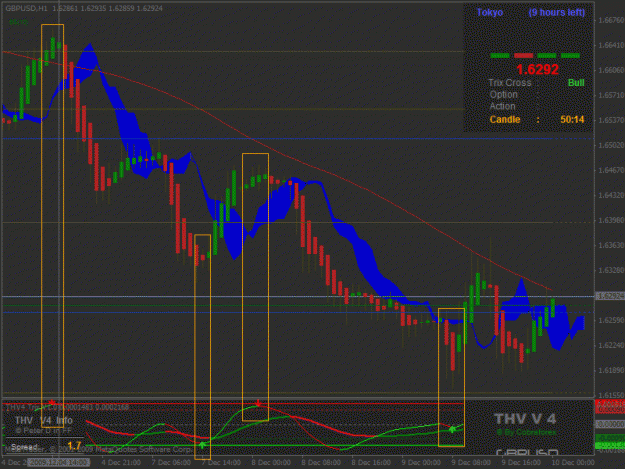Click the large 'THV V 4' title
625x469 pixels.
[525, 419]
